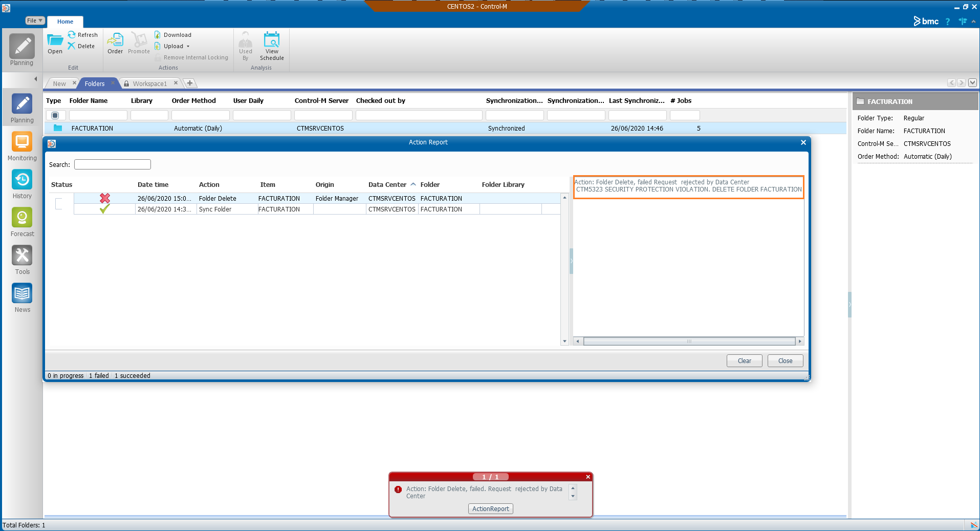Close the Workspace1 tab
This screenshot has width=980, height=531.
[176, 83]
